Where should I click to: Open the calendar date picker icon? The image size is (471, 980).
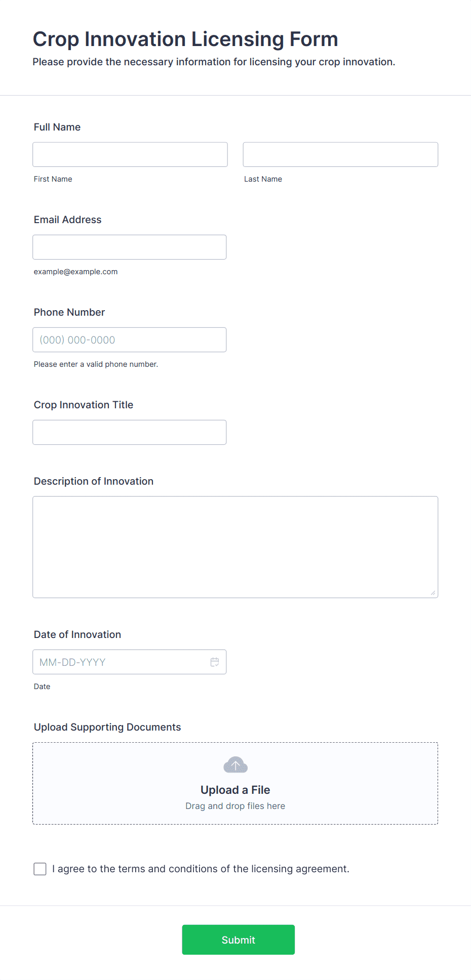(x=215, y=662)
